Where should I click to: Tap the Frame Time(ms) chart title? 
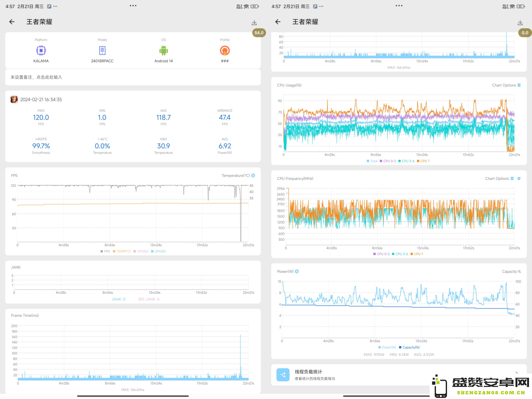point(25,315)
